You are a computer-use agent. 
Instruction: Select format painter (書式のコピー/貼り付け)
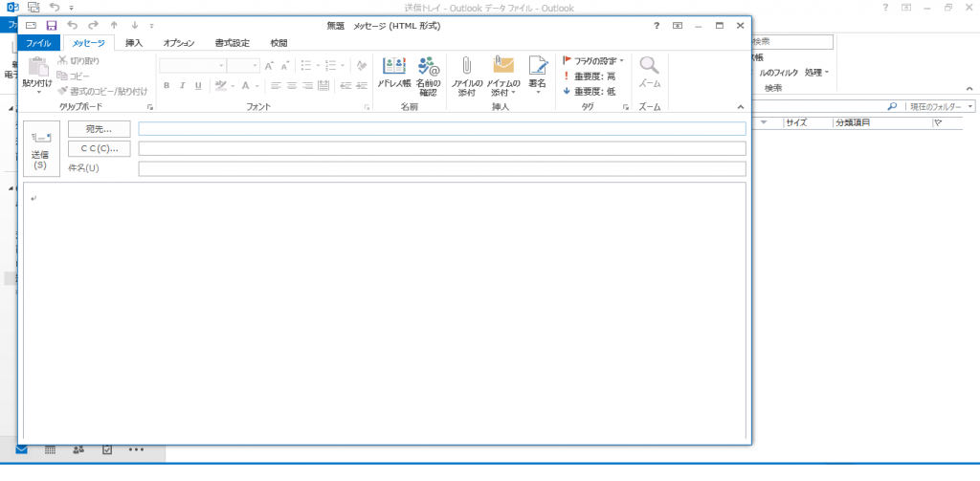(x=102, y=91)
